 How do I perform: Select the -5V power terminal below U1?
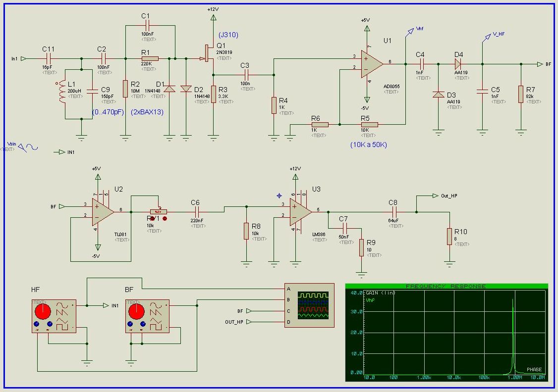[367, 99]
